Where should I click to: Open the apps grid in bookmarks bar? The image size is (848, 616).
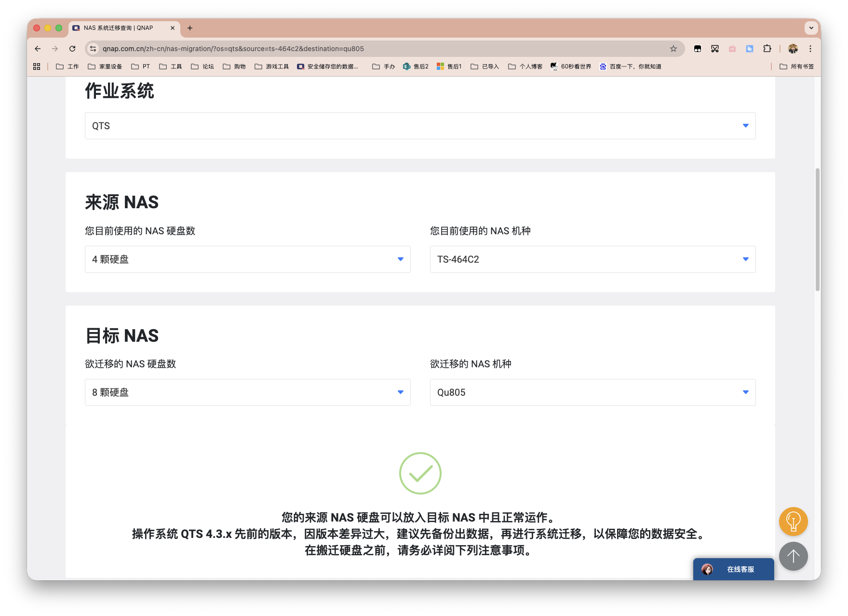click(37, 67)
